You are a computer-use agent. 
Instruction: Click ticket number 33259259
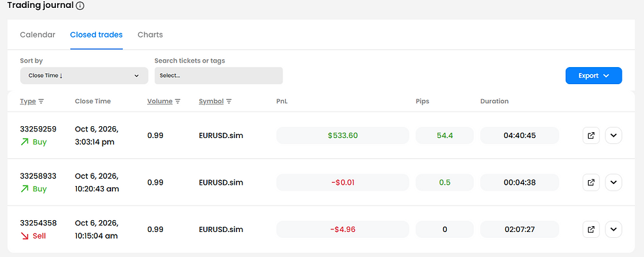38,129
